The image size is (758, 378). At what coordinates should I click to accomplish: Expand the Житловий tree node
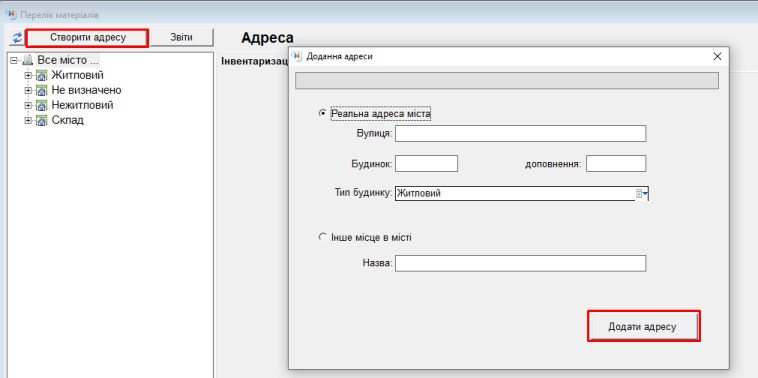click(28, 76)
